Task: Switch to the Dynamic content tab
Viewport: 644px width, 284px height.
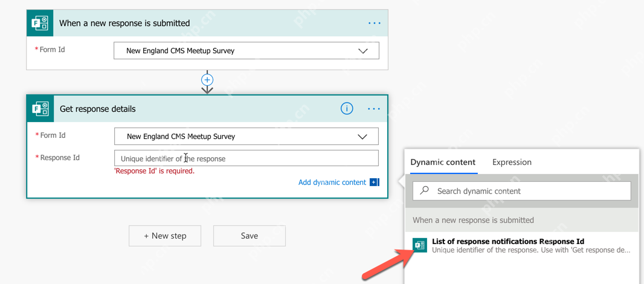Action: point(443,163)
